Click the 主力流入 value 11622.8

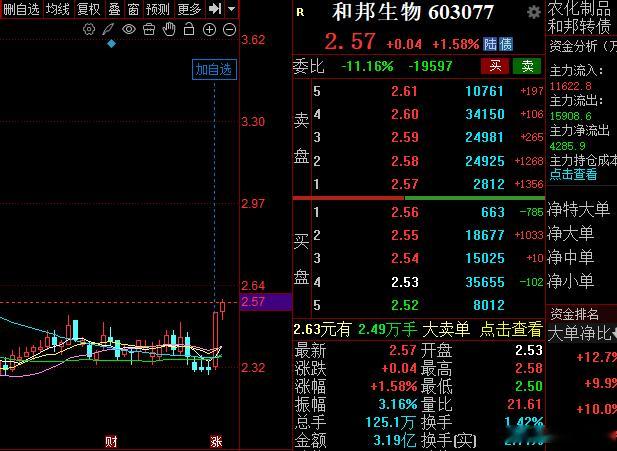(x=570, y=86)
